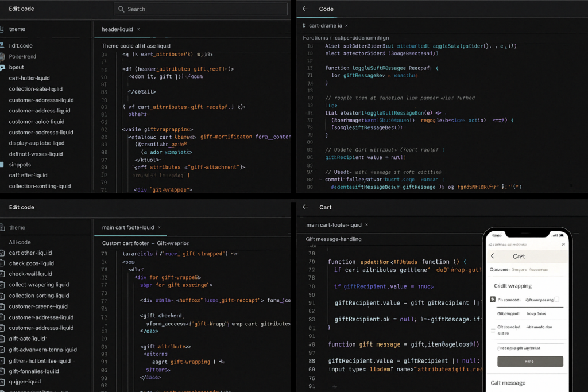Click the file icon beside "cart other-liquiid"
The height and width of the screenshot is (392, 588).
(2, 253)
